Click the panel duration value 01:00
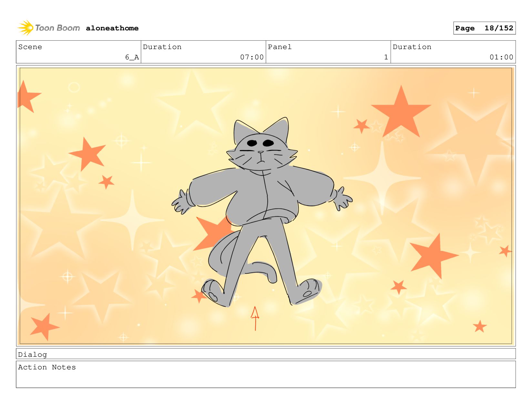This screenshot has height=412, width=532. [x=501, y=57]
